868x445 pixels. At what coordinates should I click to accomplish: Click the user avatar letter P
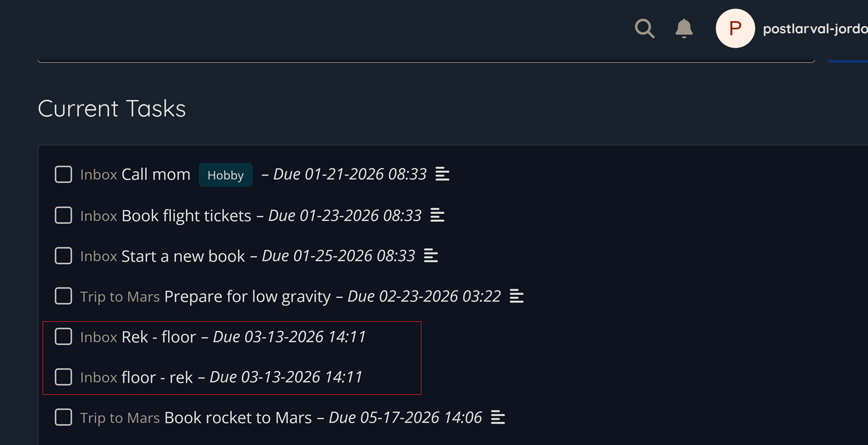click(735, 28)
